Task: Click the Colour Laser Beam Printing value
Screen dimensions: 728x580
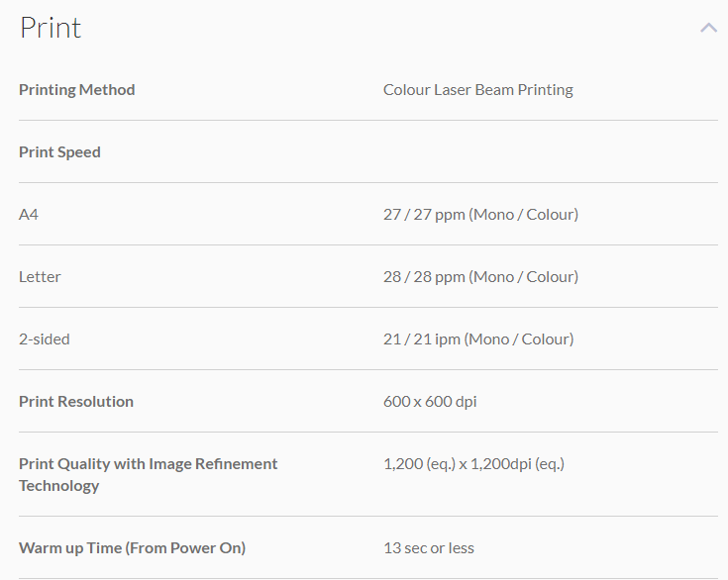Action: (x=477, y=90)
